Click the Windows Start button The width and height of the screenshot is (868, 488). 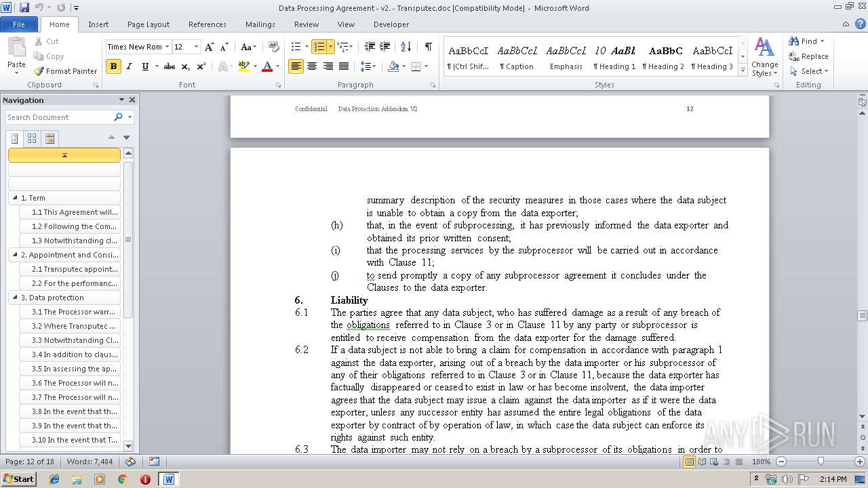[x=18, y=479]
